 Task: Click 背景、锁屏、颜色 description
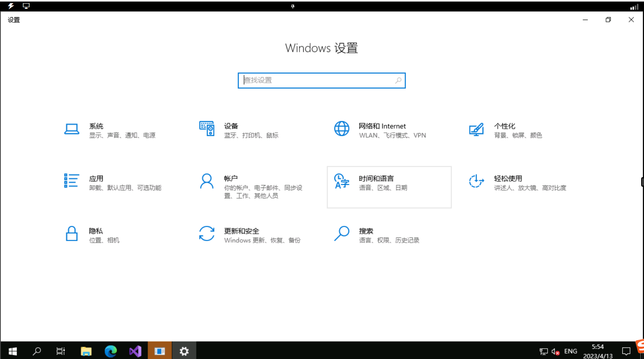[518, 136]
